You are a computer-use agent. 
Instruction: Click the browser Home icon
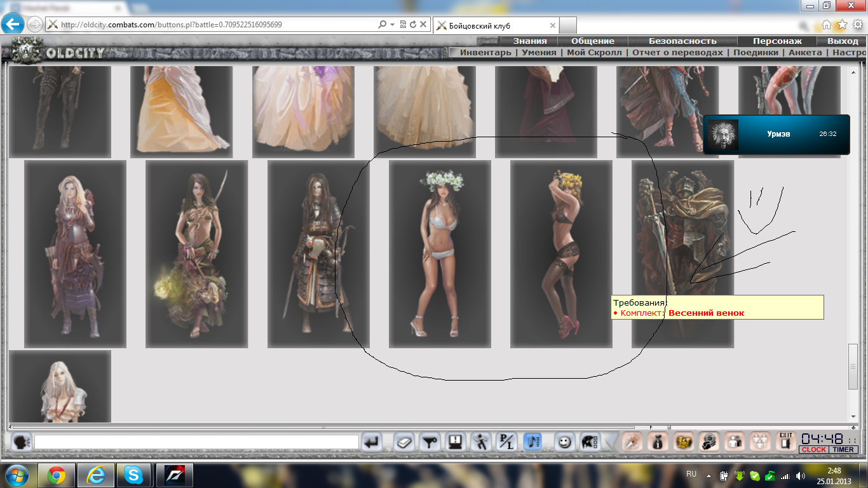(x=827, y=25)
